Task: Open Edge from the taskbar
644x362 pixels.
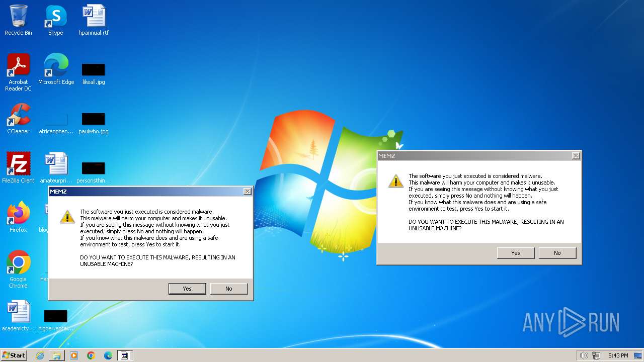Action: tap(108, 355)
